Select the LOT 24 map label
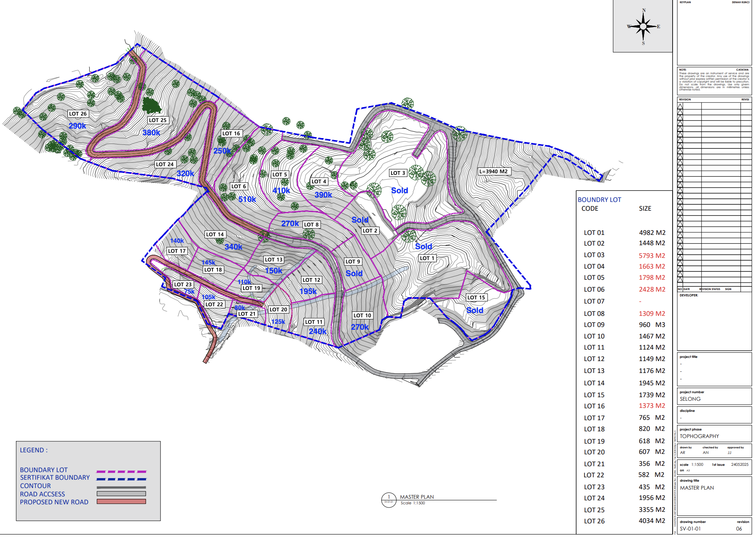The width and height of the screenshot is (756, 542). pyautogui.click(x=165, y=164)
